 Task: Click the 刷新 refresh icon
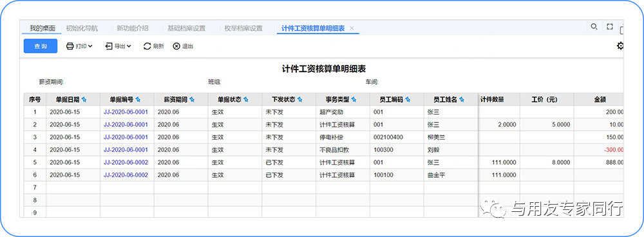[147, 46]
